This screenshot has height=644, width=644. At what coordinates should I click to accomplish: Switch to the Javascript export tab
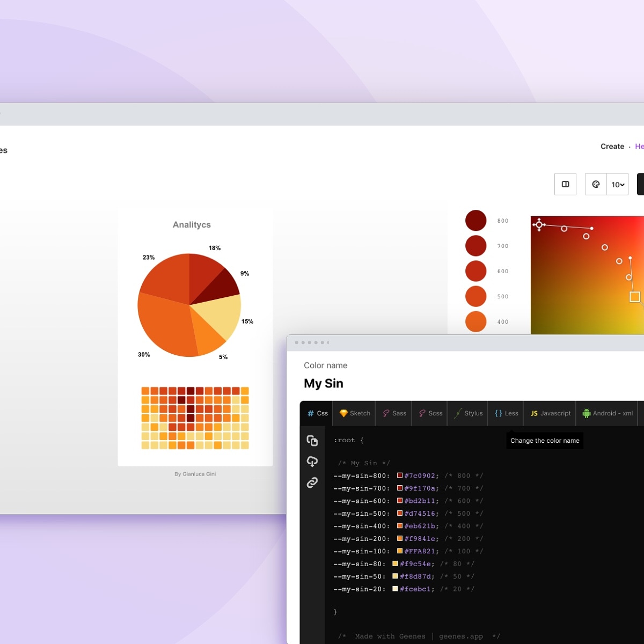pos(550,413)
